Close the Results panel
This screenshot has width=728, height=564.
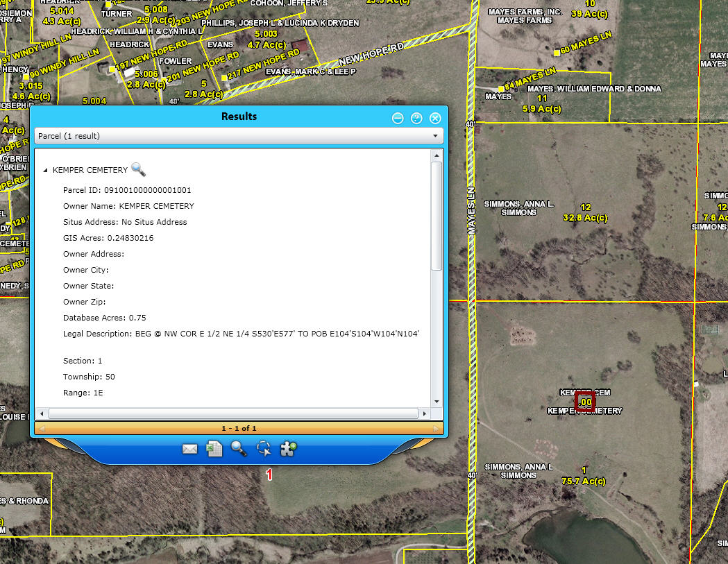pos(435,118)
